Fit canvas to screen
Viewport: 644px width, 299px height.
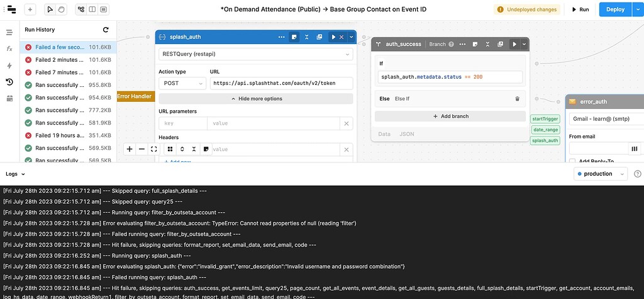click(153, 149)
